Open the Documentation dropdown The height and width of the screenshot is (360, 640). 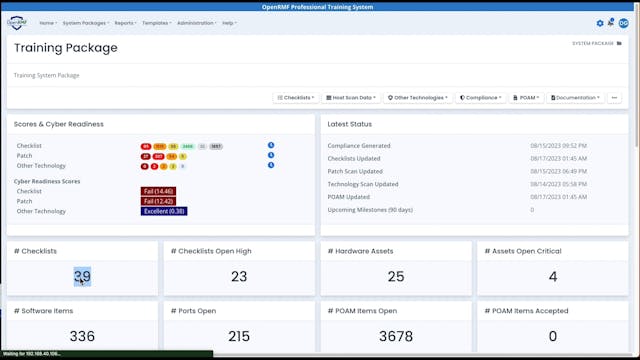coord(575,98)
